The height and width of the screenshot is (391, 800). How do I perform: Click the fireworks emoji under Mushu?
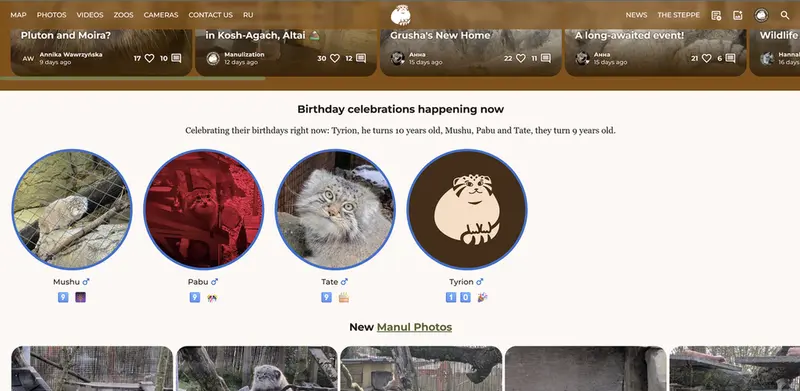pos(81,297)
